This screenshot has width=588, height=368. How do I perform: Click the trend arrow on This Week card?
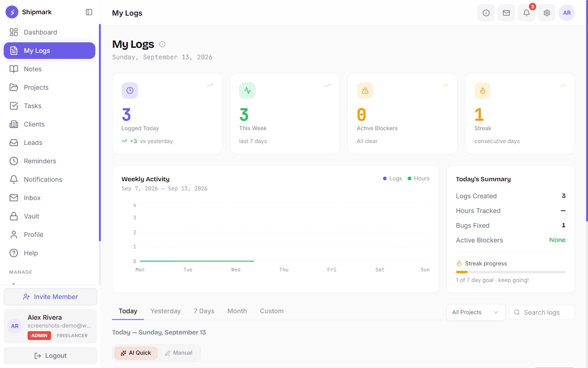tap(328, 86)
